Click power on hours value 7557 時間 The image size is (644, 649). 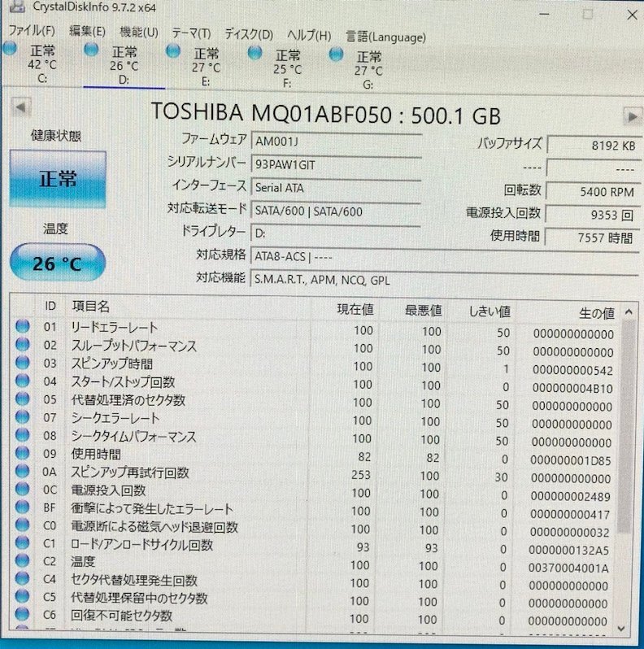[592, 237]
